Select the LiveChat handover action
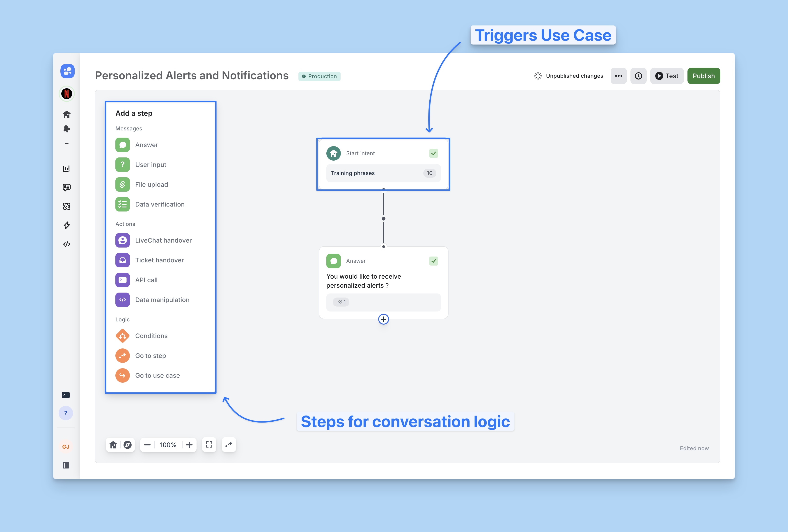Screen dimensions: 788x532 click(x=163, y=240)
